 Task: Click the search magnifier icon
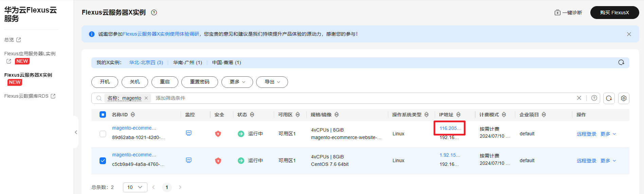click(x=99, y=98)
